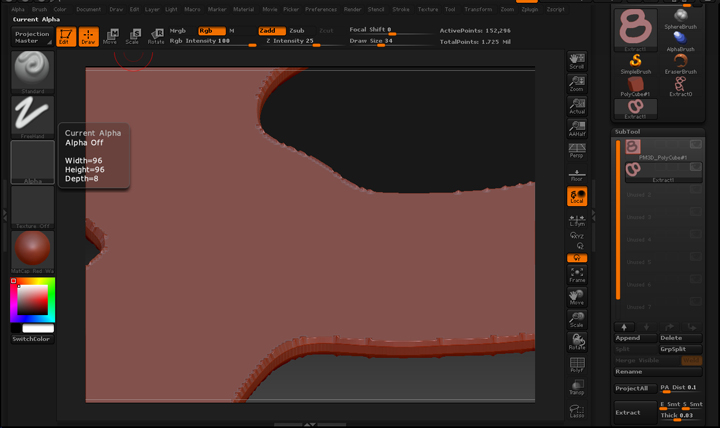
Task: Open the Texture Off selector
Action: [32, 207]
